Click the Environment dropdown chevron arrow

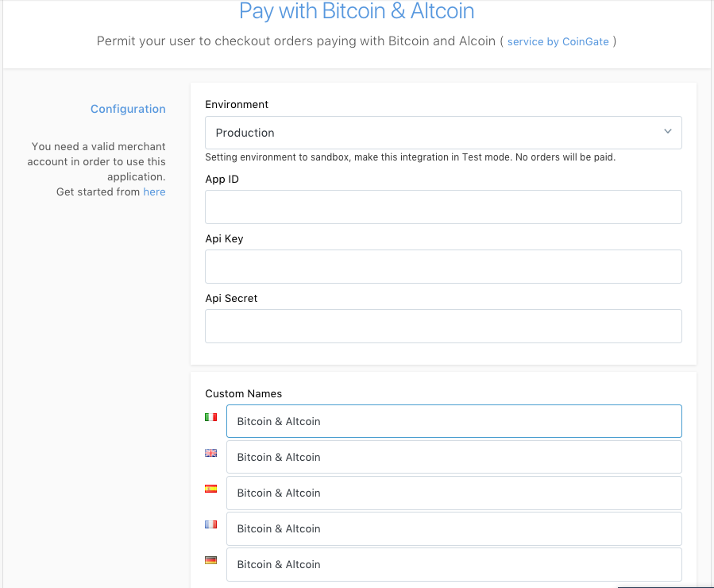[668, 132]
